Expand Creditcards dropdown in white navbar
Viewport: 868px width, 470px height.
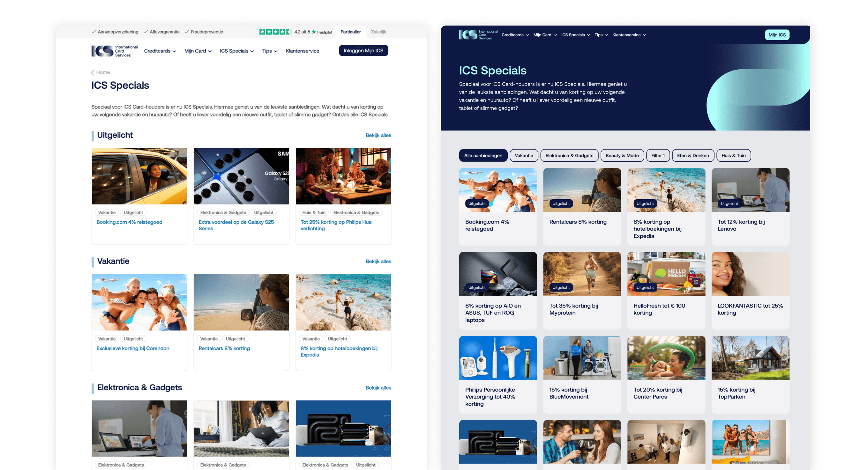point(160,51)
